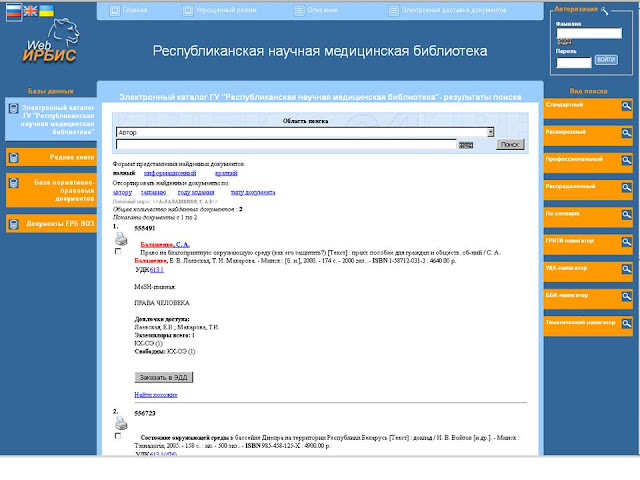Screen dimensions: 640x480
Task: Open По словарю search magnifier icon
Action: pyautogui.click(x=626, y=215)
